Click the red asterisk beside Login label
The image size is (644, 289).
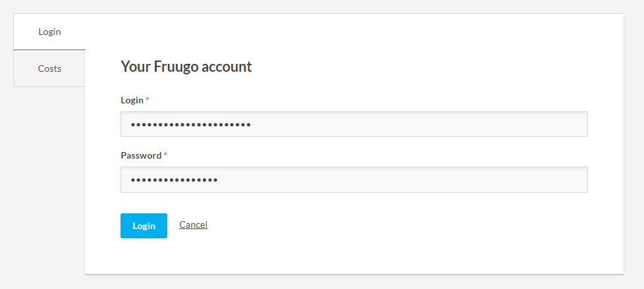148,99
